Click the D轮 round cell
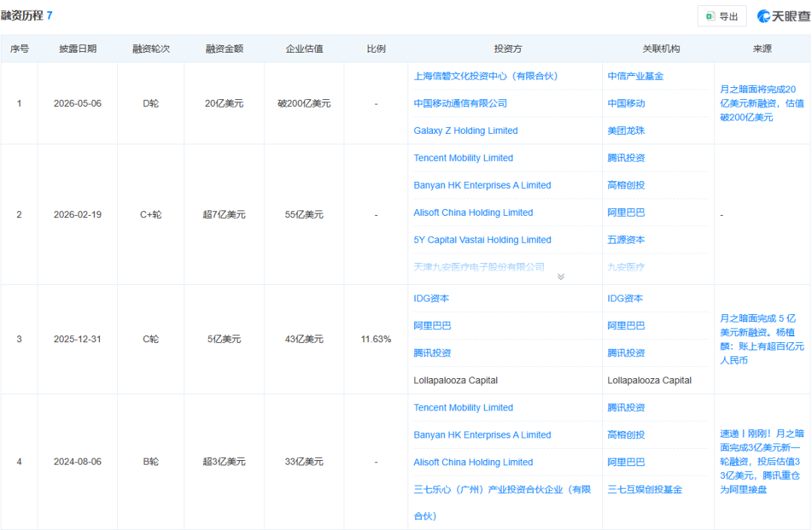The height and width of the screenshot is (530, 812). click(150, 104)
